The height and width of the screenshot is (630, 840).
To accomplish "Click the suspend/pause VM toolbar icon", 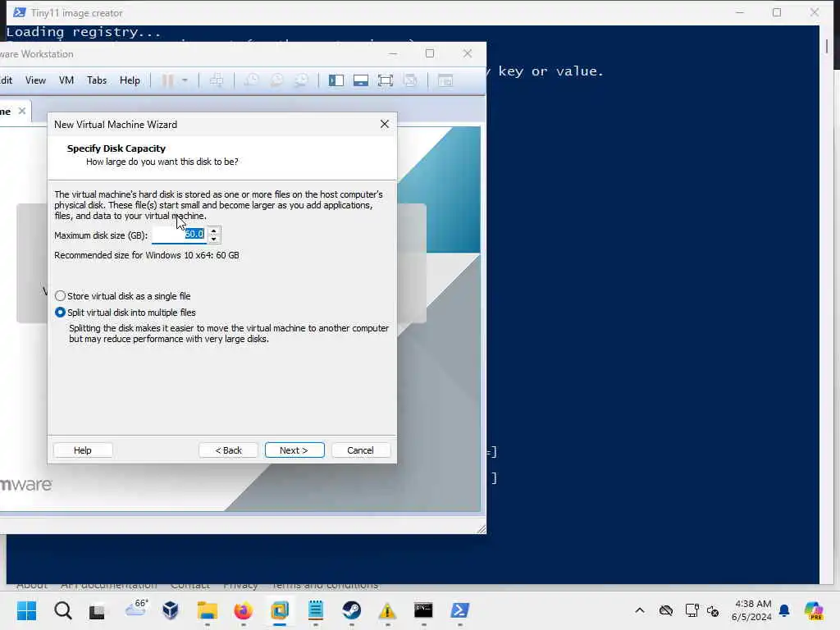I will click(167, 80).
